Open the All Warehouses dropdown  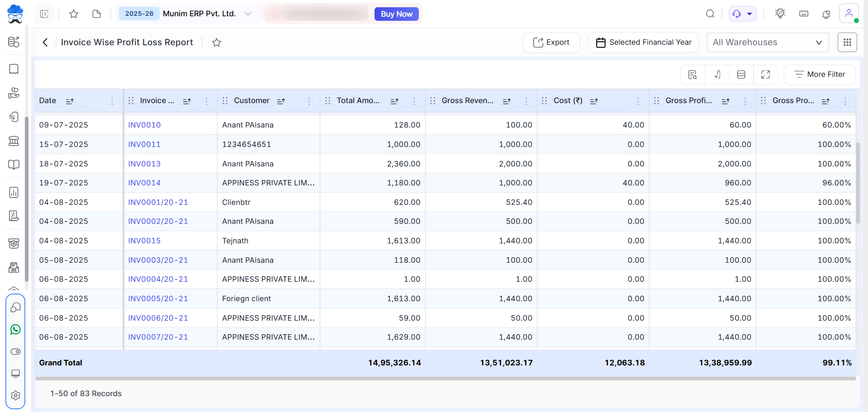pos(768,43)
